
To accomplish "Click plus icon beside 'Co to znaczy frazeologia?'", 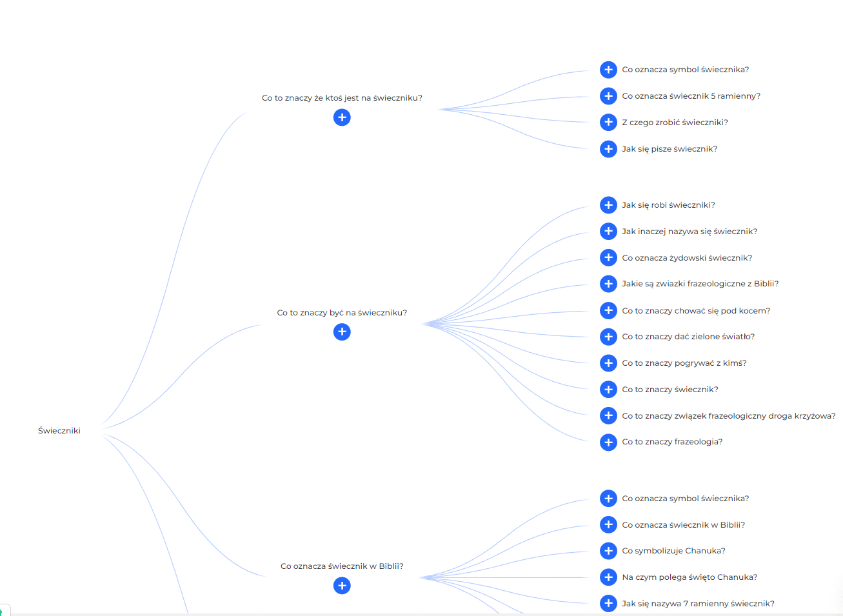I will 608,442.
